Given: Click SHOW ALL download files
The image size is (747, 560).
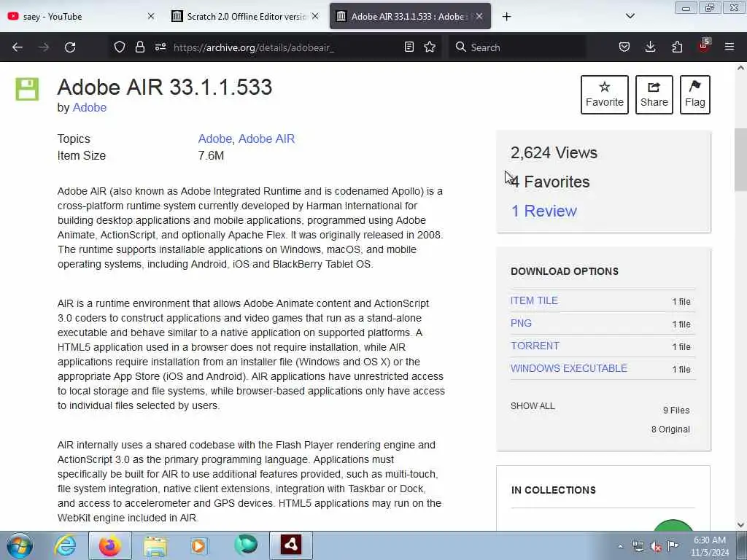Looking at the screenshot, I should point(533,405).
